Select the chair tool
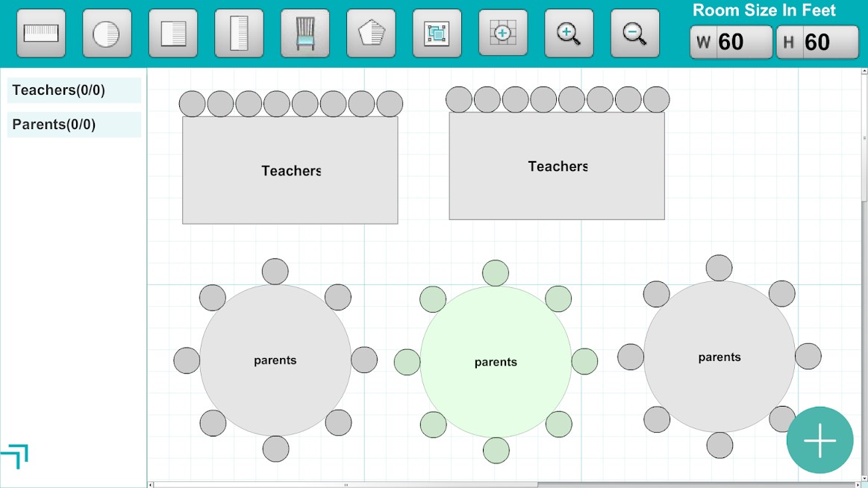 pos(305,34)
